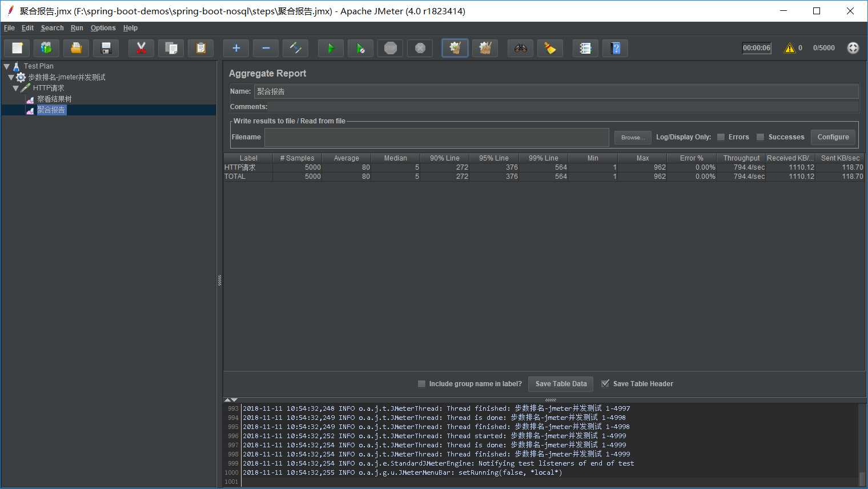The width and height of the screenshot is (868, 489).
Task: Open the Function Helper list icon
Action: click(585, 48)
